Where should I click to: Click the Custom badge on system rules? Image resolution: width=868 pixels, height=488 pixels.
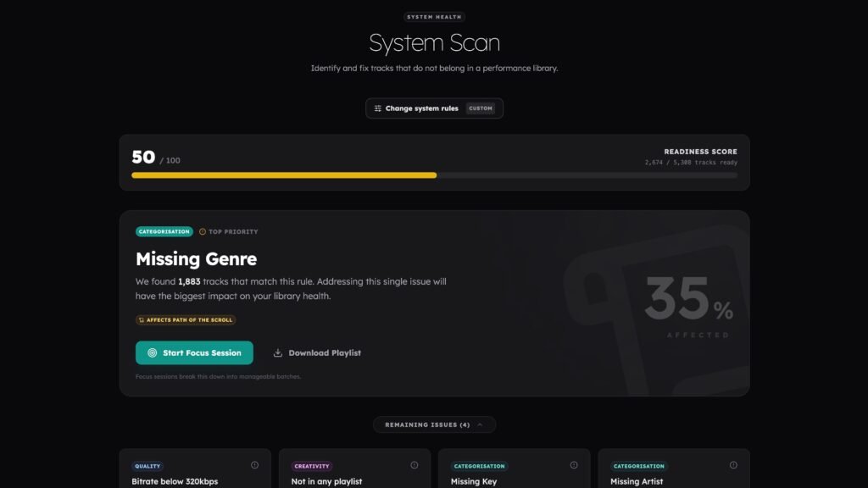pyautogui.click(x=481, y=108)
